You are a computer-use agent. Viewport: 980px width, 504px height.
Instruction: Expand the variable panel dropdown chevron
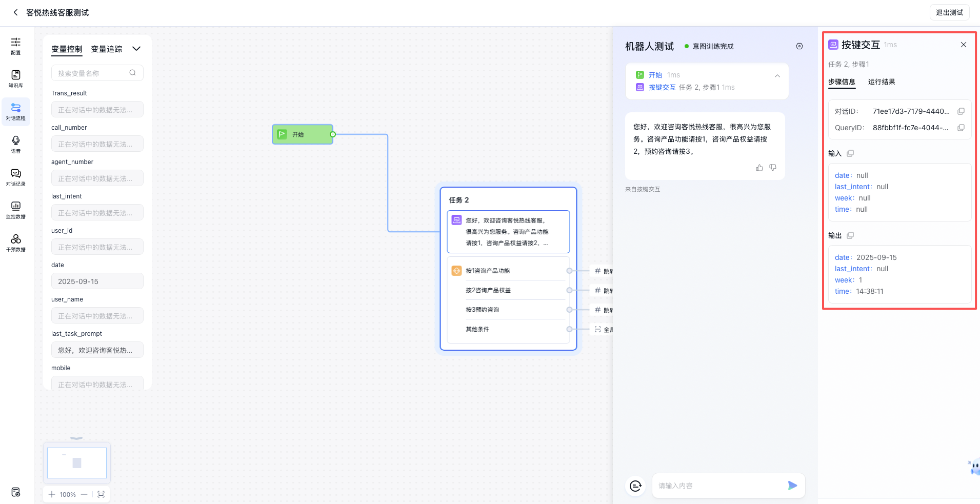point(136,49)
